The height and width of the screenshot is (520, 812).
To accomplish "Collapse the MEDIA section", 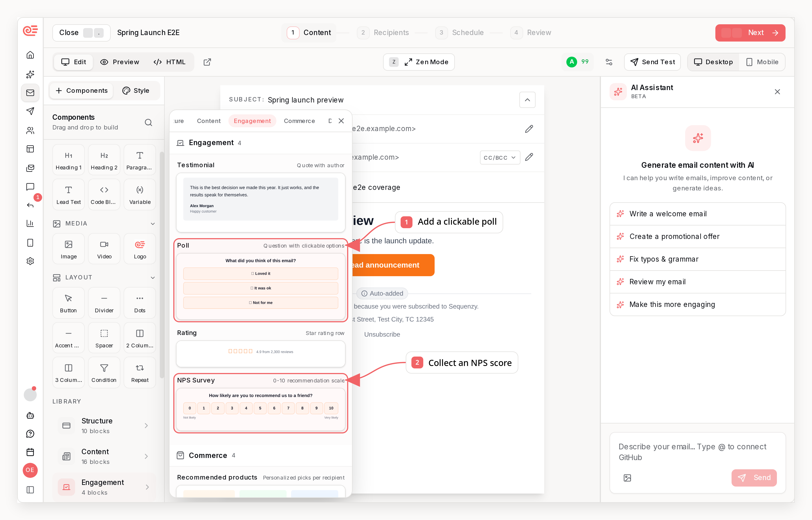I will (x=153, y=224).
